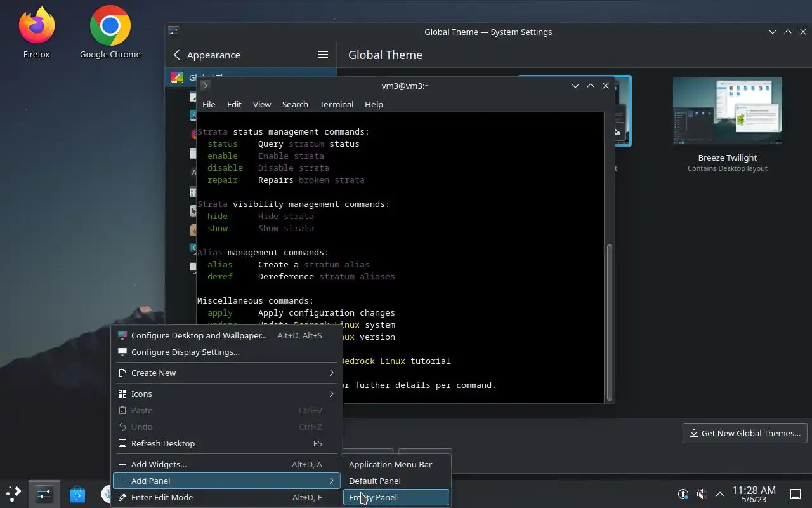Click the System Settings titlebar window icon
This screenshot has width=812, height=508.
coord(173,31)
